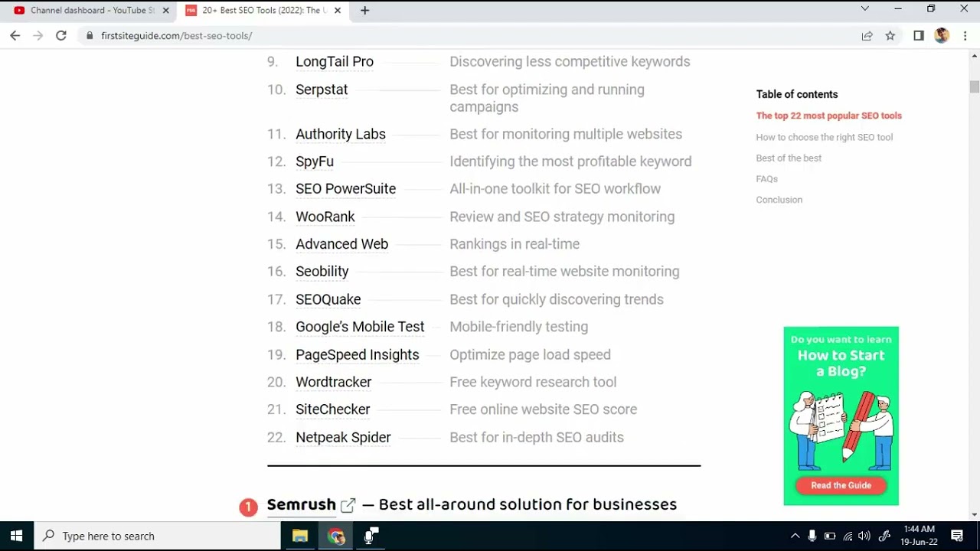Open Chrome's side panel icon

918,36
